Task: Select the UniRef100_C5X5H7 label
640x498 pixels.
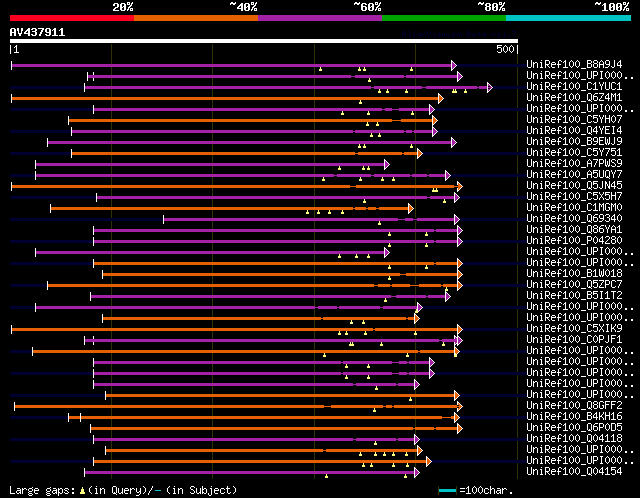Action: coord(574,197)
